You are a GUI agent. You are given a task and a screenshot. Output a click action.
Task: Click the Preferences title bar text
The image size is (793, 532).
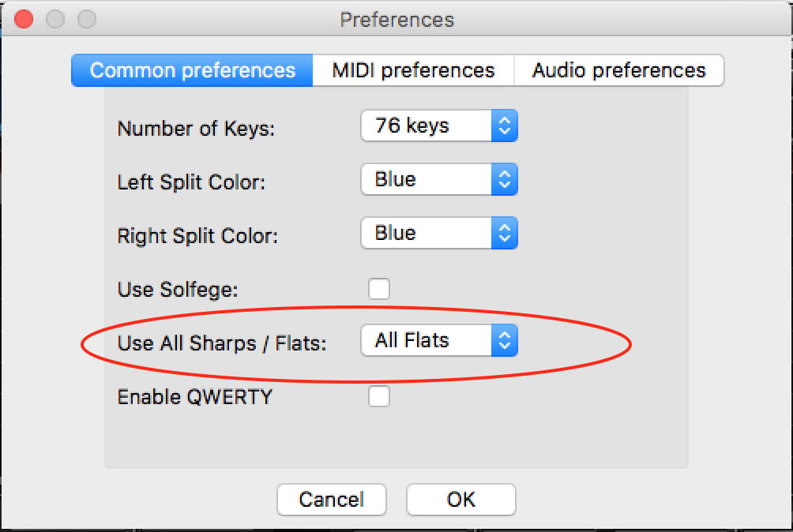pos(397,20)
